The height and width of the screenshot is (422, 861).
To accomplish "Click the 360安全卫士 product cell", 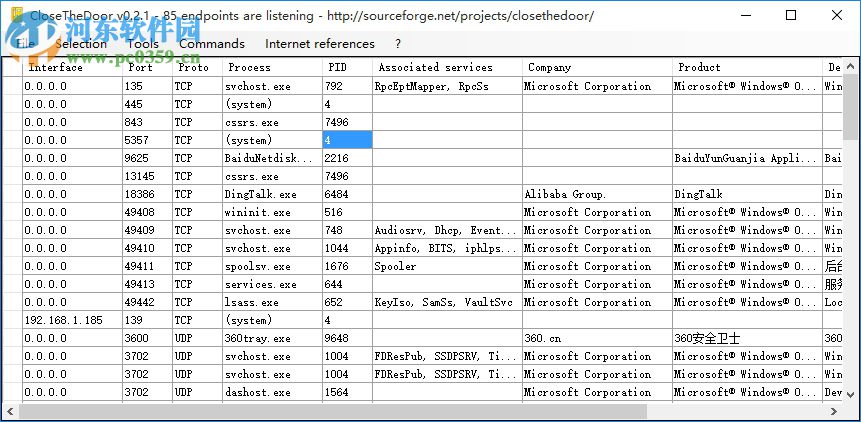I will [747, 339].
